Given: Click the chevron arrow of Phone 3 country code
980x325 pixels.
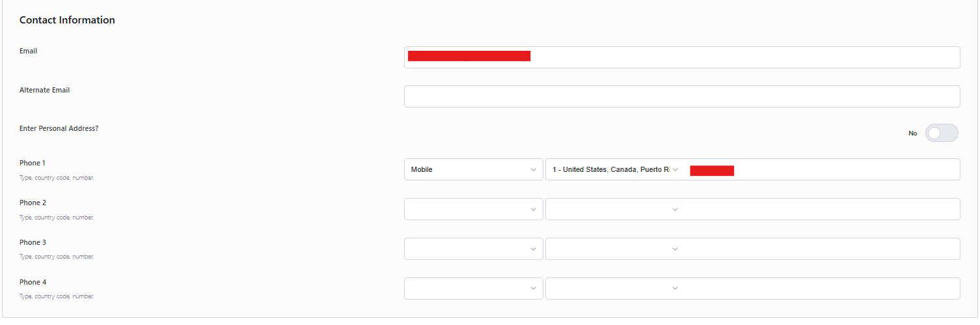Looking at the screenshot, I should (x=675, y=249).
